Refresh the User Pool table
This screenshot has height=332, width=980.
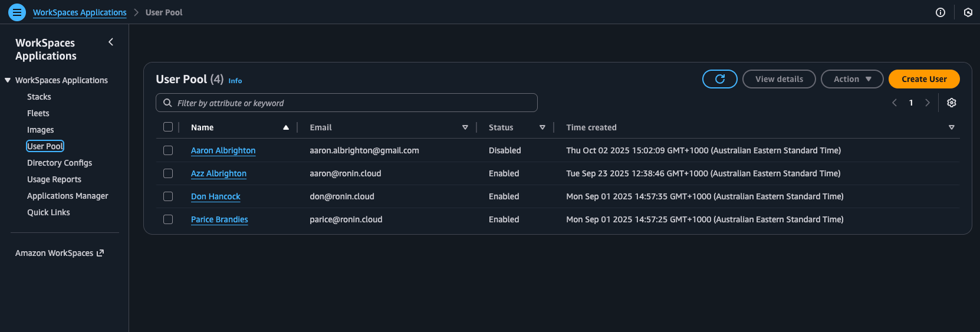[720, 79]
